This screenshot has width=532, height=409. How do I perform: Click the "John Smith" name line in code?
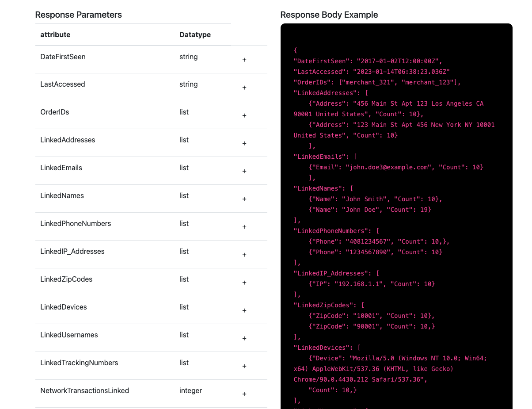[x=376, y=199]
